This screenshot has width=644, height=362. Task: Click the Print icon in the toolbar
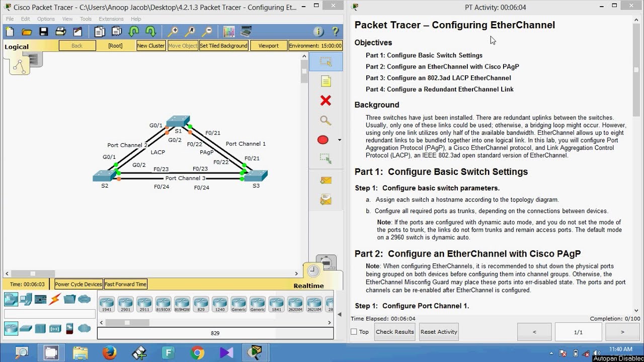point(61,32)
